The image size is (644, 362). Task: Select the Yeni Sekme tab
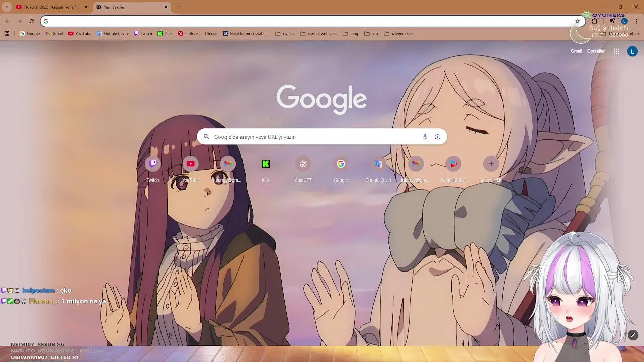click(132, 7)
